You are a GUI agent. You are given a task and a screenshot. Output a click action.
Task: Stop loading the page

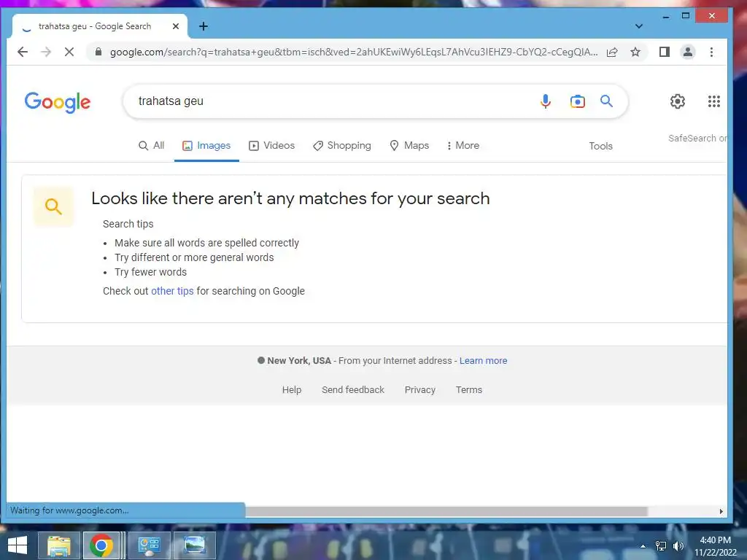coord(69,52)
